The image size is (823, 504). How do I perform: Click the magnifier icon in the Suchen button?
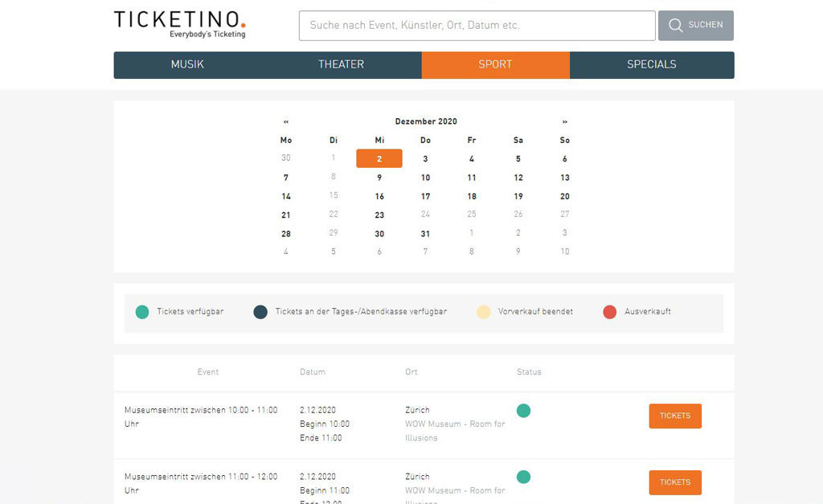pos(676,25)
